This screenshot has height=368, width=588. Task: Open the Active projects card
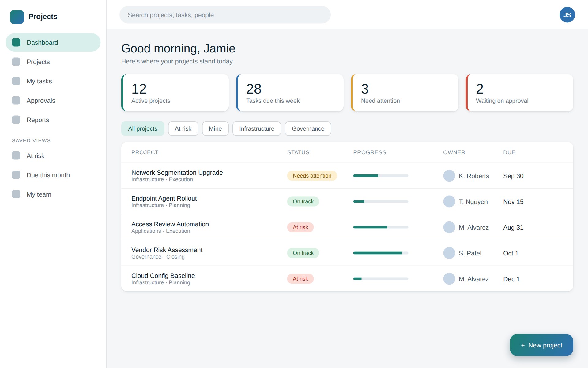point(175,93)
